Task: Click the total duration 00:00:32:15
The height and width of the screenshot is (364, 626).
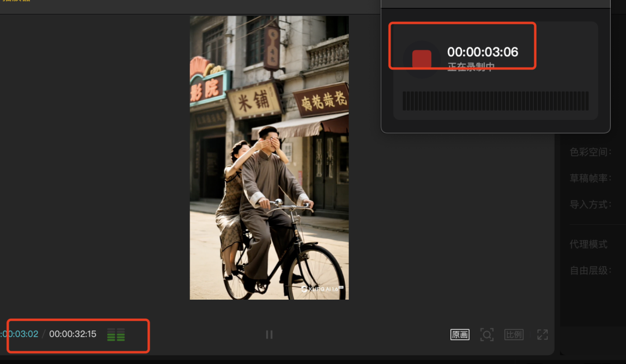Action: (x=72, y=334)
